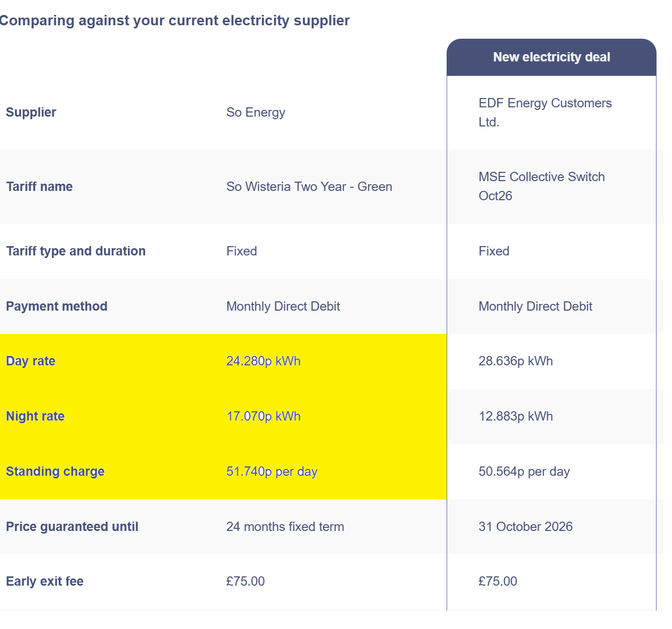Screen dimensions: 672x629
Task: Click the Early exit fee row label
Action: (45, 582)
